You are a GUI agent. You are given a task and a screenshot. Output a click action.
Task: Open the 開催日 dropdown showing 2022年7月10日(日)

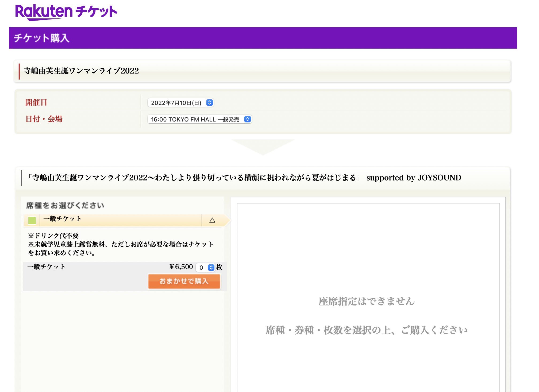point(176,103)
